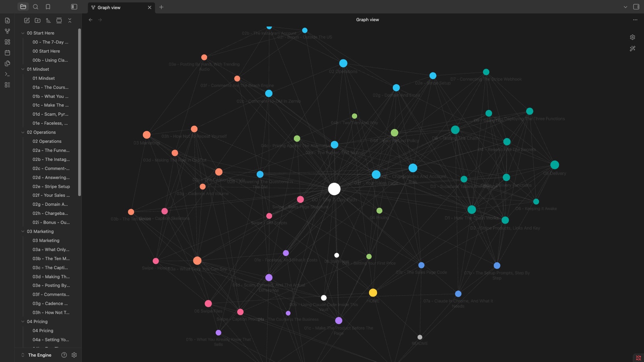Open graph settings gear
644x362 pixels.
pyautogui.click(x=632, y=37)
